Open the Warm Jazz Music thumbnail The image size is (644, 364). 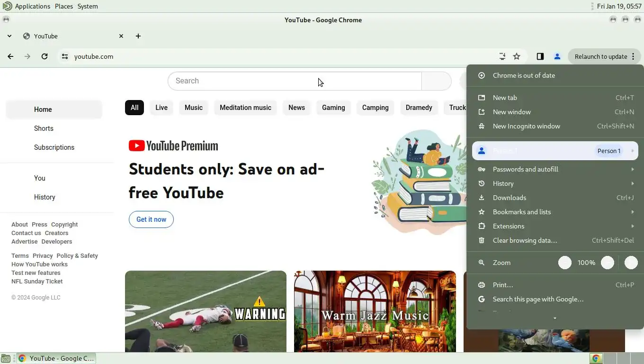[375, 311]
